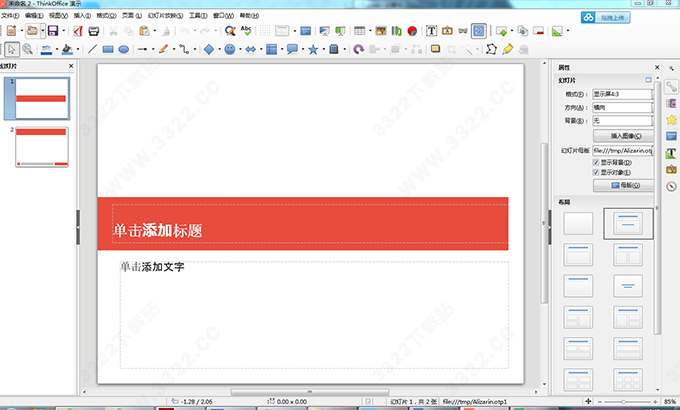Insert a pie chart from the toolbar
The width and height of the screenshot is (680, 410).
(x=412, y=31)
